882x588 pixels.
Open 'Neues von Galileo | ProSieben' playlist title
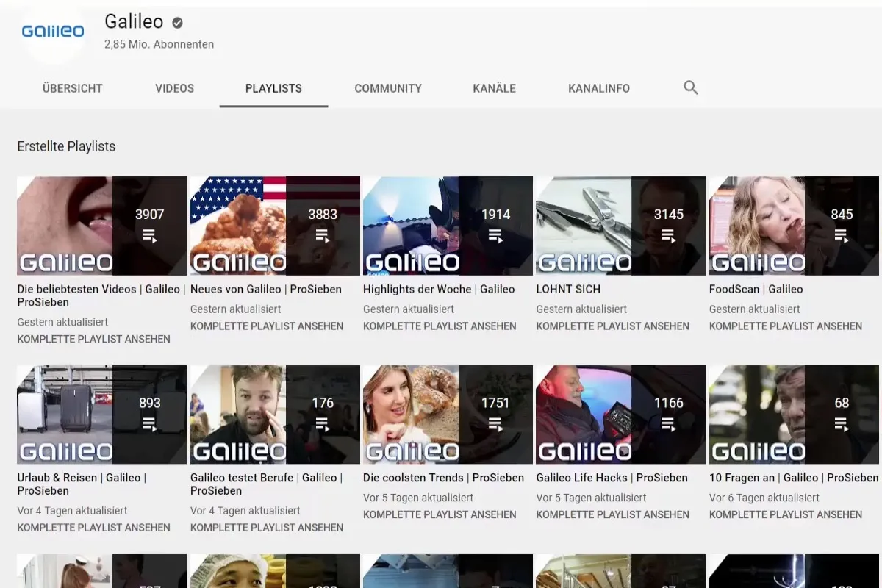pos(266,290)
